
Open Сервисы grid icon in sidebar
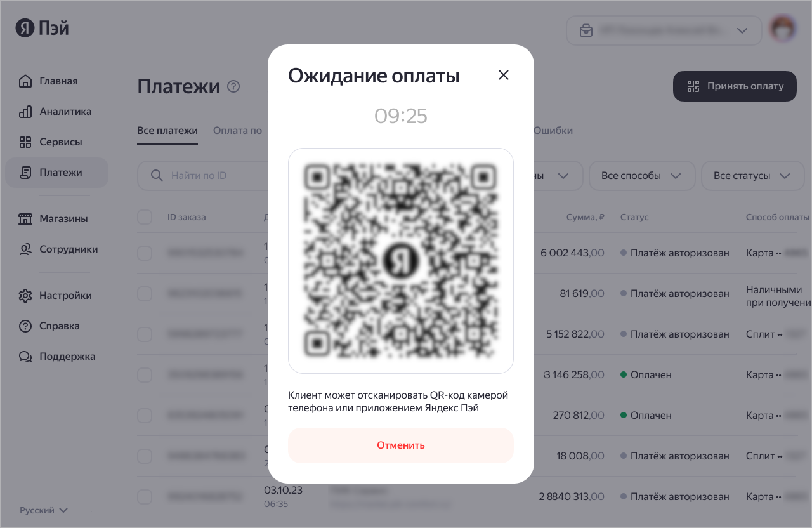click(25, 142)
